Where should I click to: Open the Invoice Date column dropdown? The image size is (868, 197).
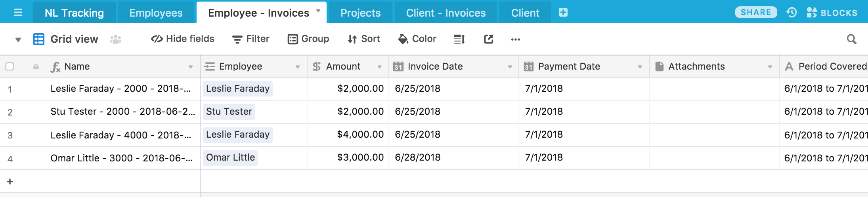pos(510,67)
